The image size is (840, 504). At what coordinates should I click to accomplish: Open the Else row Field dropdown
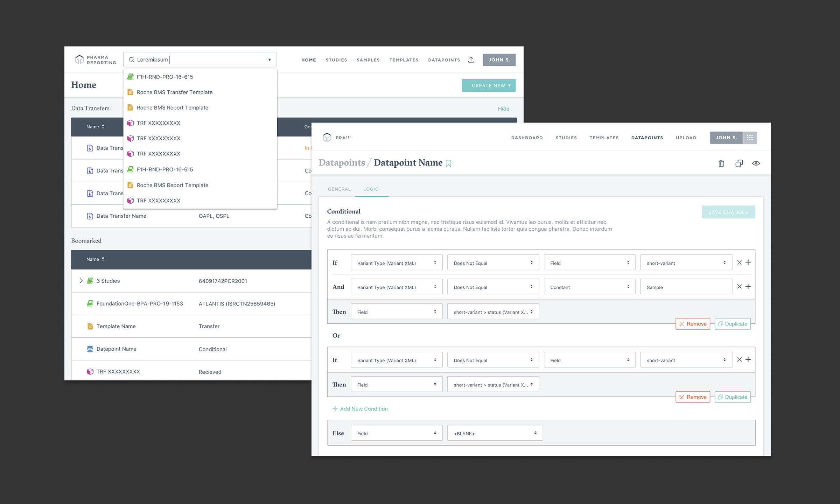tap(397, 433)
